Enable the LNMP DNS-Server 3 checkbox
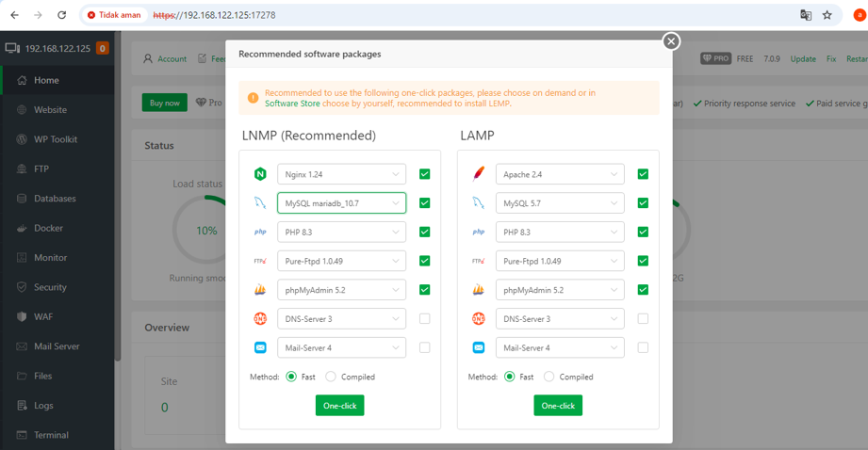 425,319
